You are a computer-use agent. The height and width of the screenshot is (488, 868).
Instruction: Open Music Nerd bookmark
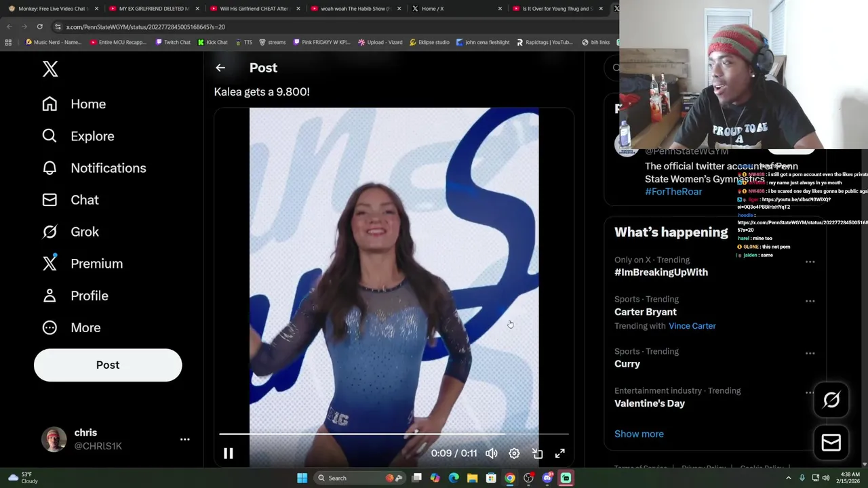point(53,42)
